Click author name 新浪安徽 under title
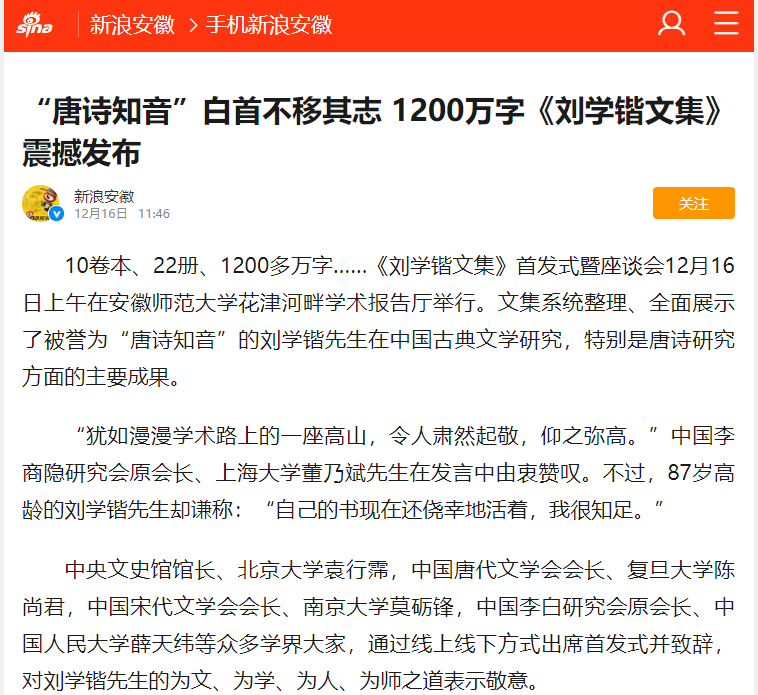 [104, 196]
